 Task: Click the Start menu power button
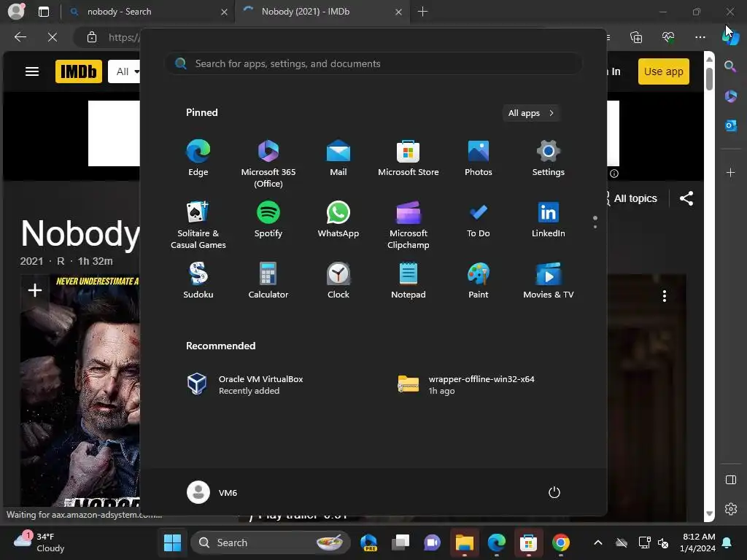point(554,492)
